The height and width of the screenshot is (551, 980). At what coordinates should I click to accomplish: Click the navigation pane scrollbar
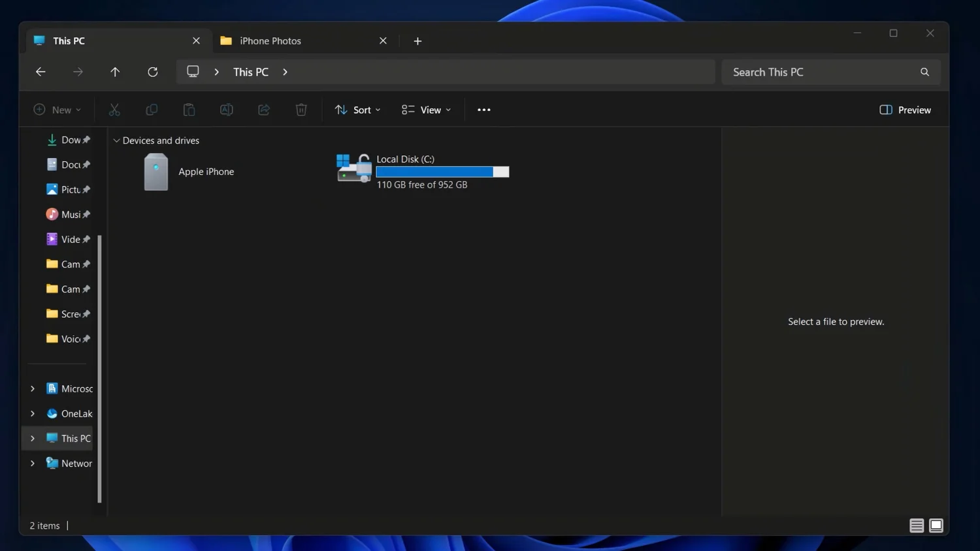99,369
